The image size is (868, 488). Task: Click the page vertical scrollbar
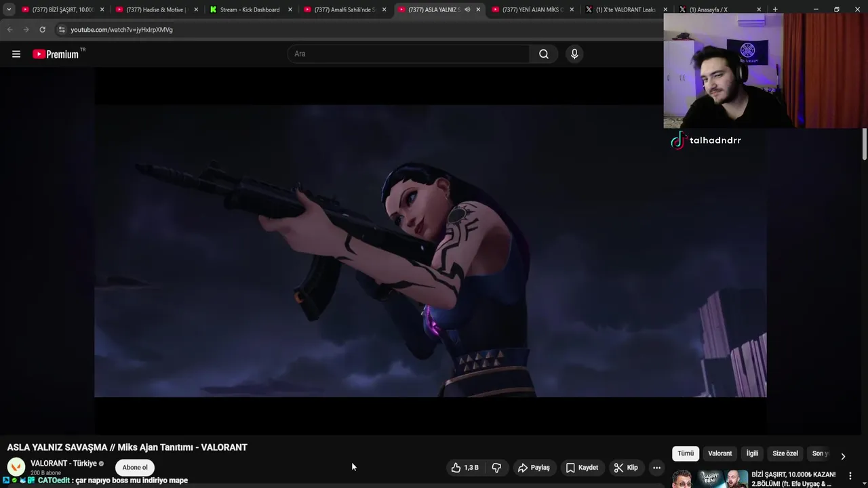(x=865, y=144)
